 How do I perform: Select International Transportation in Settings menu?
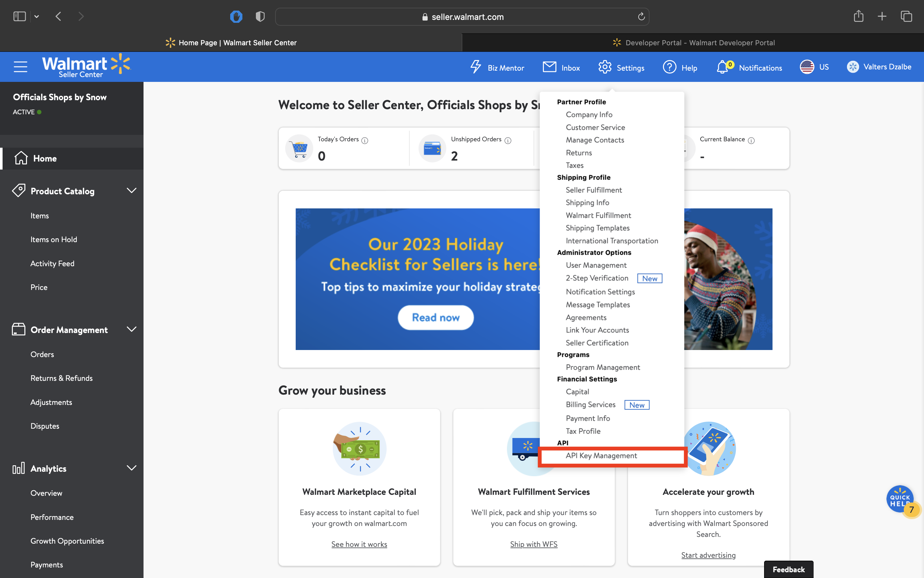612,241
